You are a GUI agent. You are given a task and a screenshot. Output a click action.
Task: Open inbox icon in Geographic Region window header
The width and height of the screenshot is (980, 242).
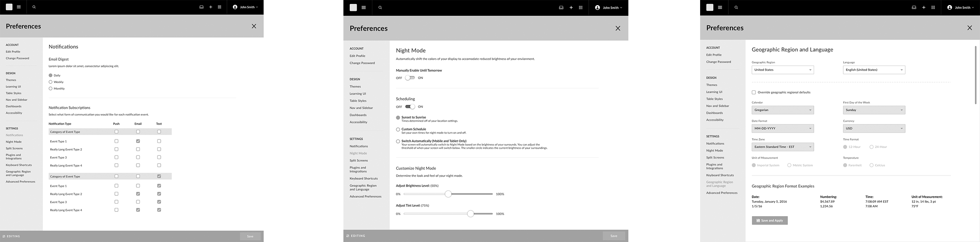tap(914, 7)
